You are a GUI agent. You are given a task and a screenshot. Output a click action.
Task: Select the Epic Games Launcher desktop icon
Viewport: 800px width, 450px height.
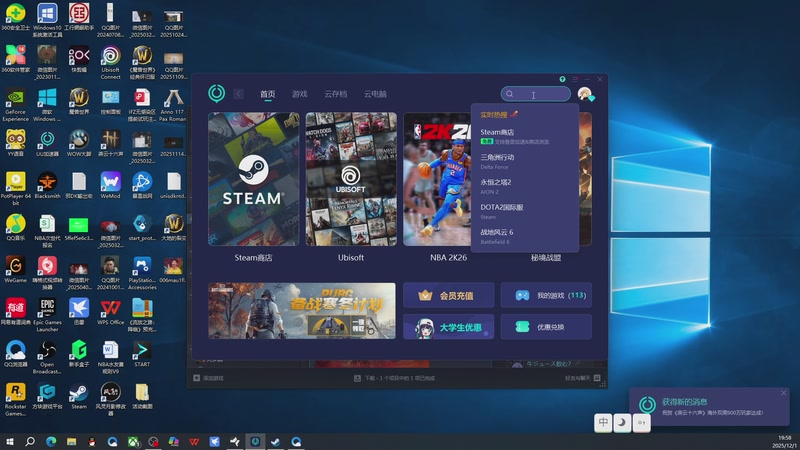tap(47, 315)
